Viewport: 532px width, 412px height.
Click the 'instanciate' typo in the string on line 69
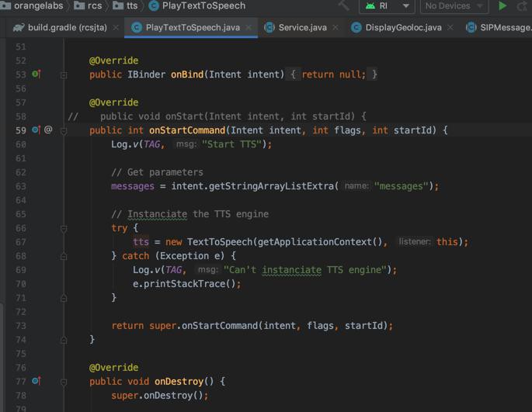pos(292,270)
